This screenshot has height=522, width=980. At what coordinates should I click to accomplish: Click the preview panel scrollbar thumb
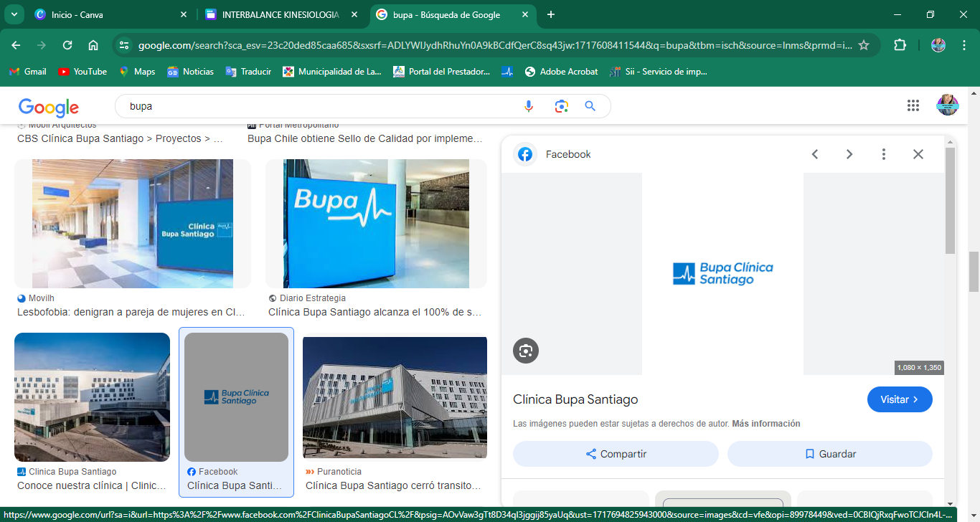click(x=950, y=201)
